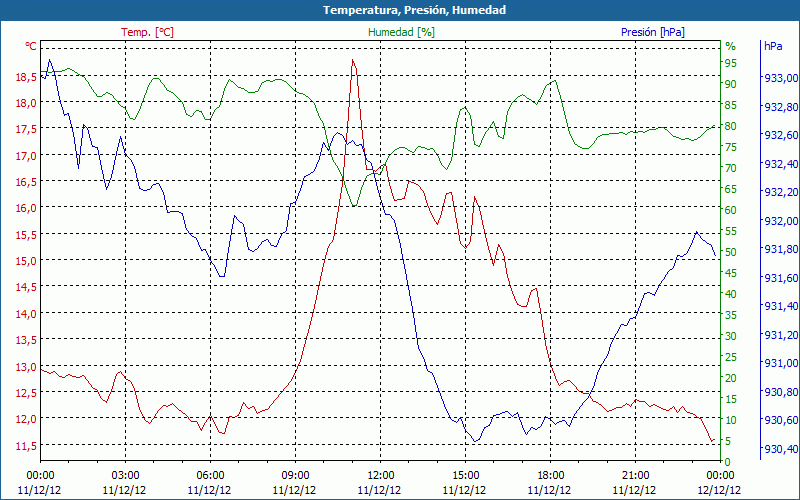This screenshot has width=800, height=500.
Task: Click the green "55" humidity axis value
Action: tap(731, 231)
